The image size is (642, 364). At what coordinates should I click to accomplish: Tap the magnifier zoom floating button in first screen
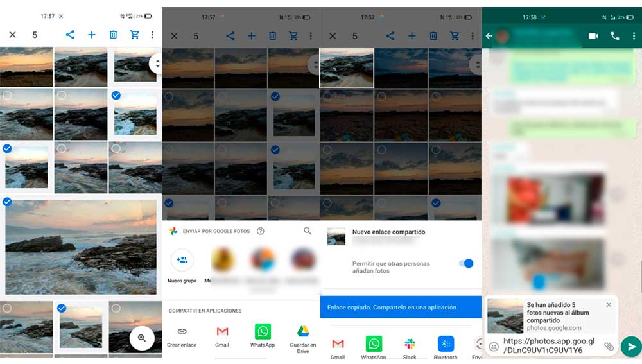click(142, 338)
